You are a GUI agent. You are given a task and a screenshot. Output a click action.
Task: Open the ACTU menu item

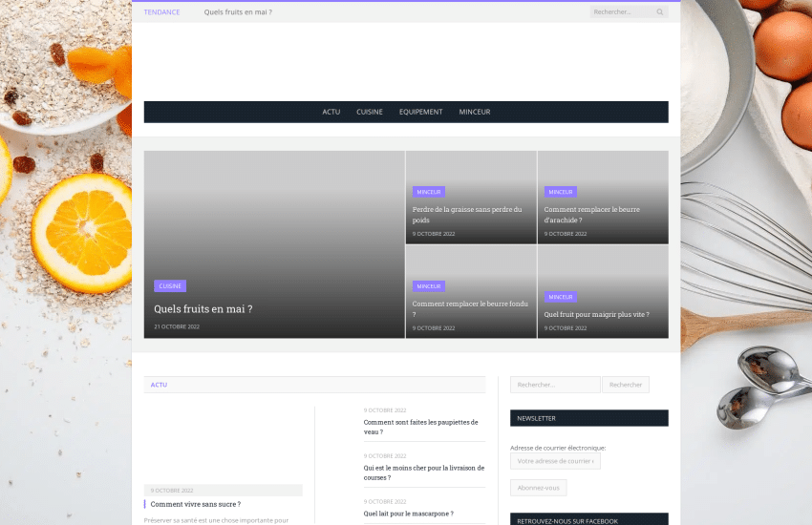(331, 112)
